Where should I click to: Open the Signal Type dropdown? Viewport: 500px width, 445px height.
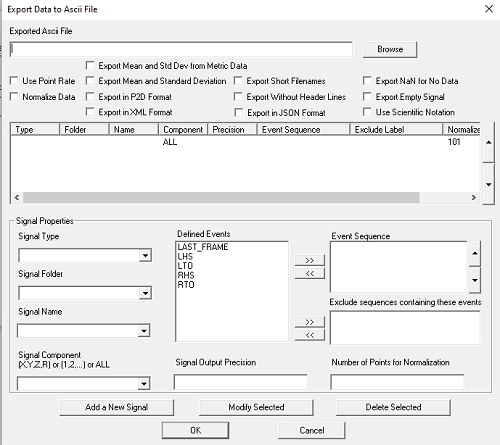coord(145,256)
